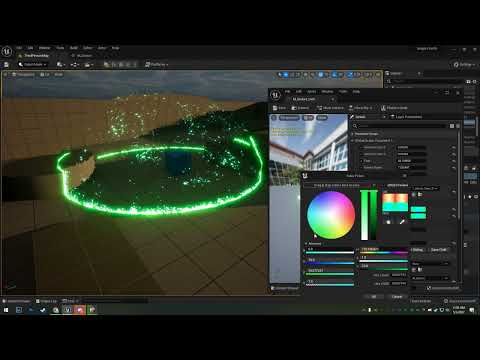Open Hierarchy dropdown in material editor
This screenshot has height=360, width=480.
point(360,108)
